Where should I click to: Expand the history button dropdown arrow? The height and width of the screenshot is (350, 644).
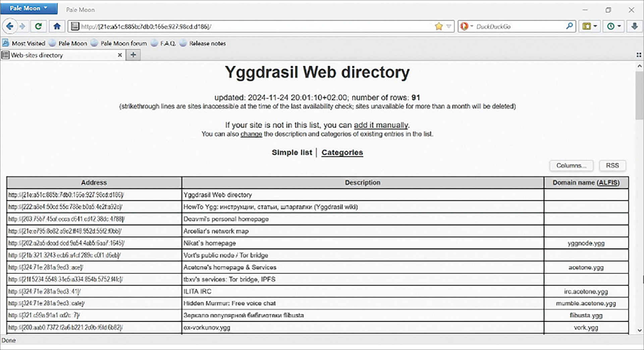click(x=619, y=26)
